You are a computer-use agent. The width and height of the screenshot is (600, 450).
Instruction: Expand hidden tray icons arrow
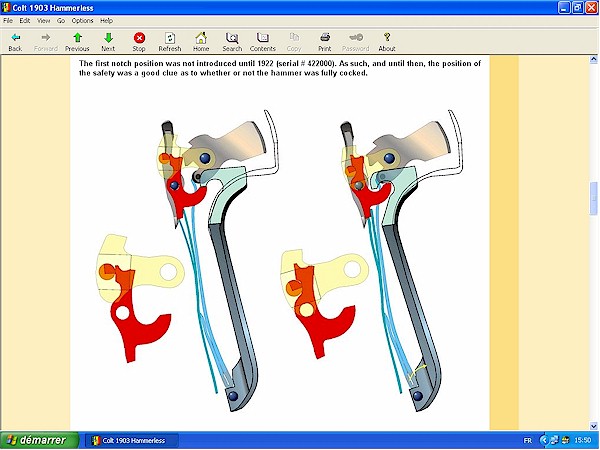543,440
